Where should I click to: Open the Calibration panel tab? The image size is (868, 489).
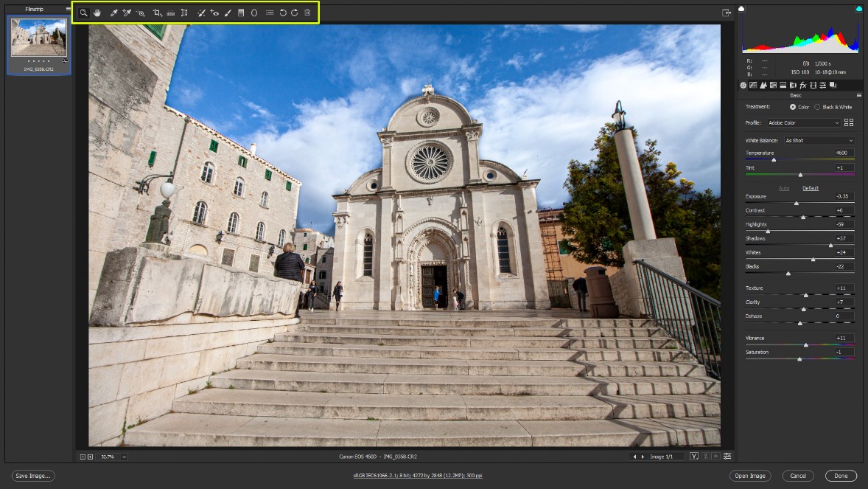click(x=813, y=86)
